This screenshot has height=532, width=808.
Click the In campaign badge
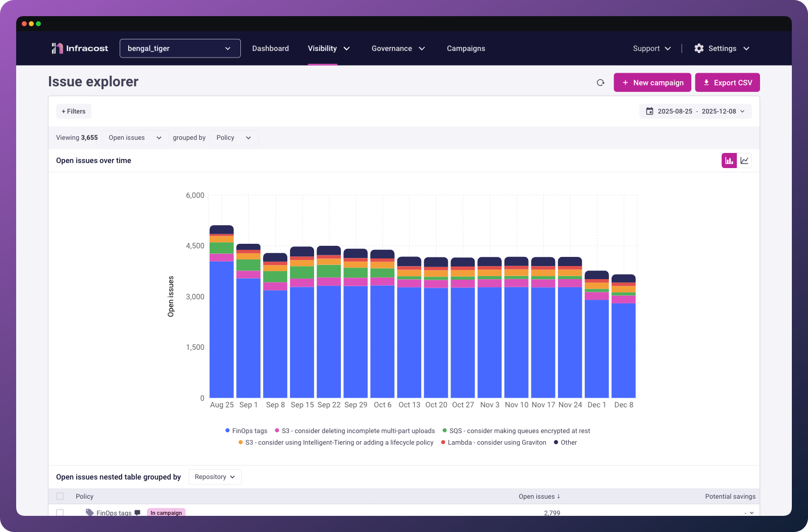tap(166, 512)
